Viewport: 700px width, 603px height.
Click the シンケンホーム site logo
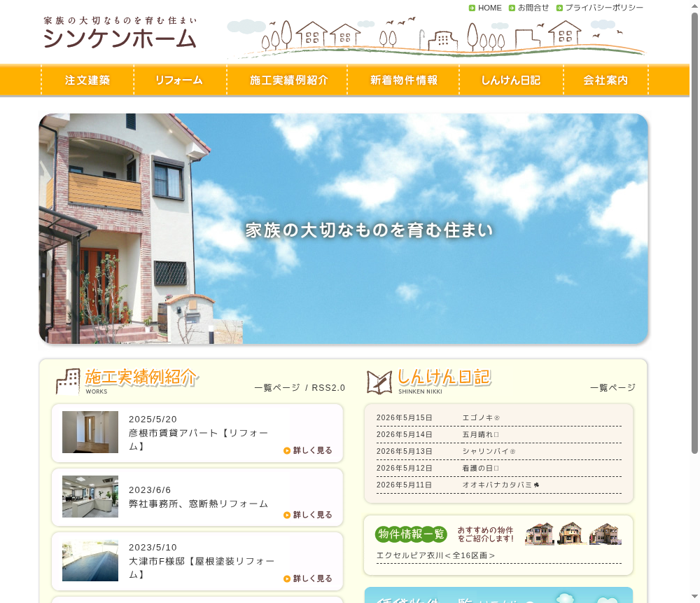point(120,33)
